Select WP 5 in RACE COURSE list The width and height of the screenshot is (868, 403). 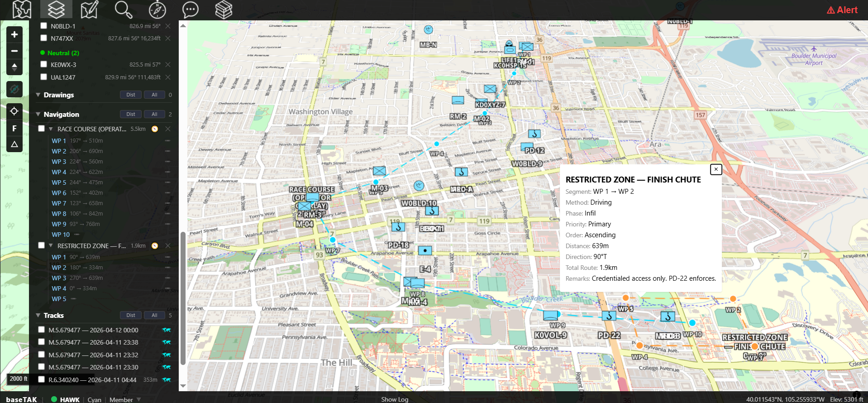coord(59,182)
